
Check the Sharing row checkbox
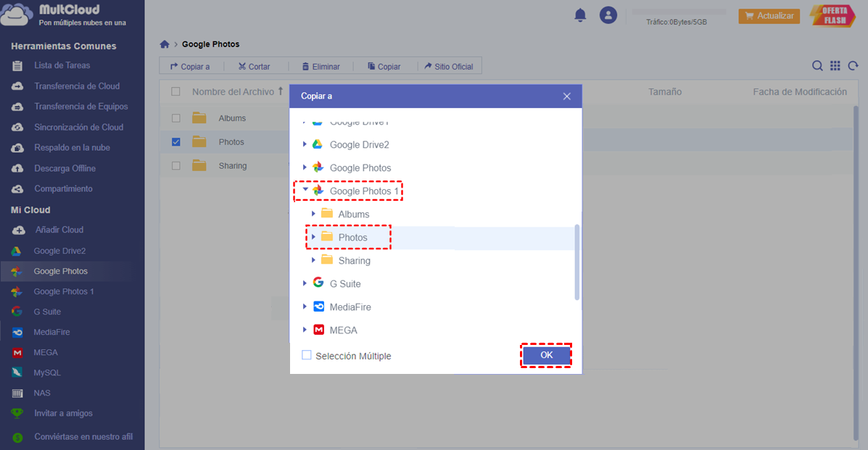point(175,165)
